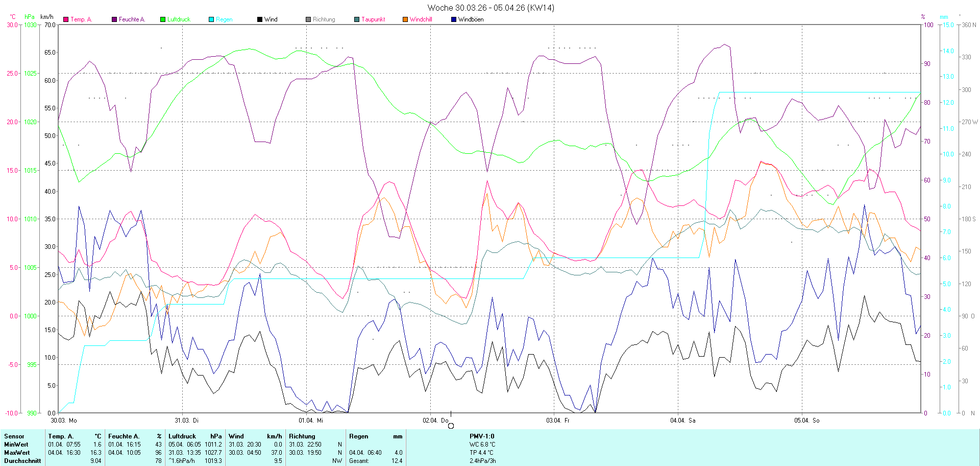Click the 'Regen mm' table column header
Viewport: 980px width, 466px height.
click(376, 436)
